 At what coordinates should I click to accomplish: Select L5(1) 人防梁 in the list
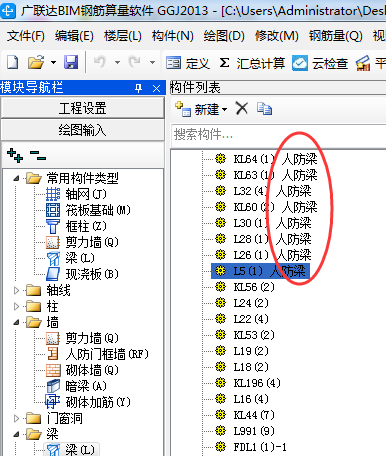pos(260,271)
